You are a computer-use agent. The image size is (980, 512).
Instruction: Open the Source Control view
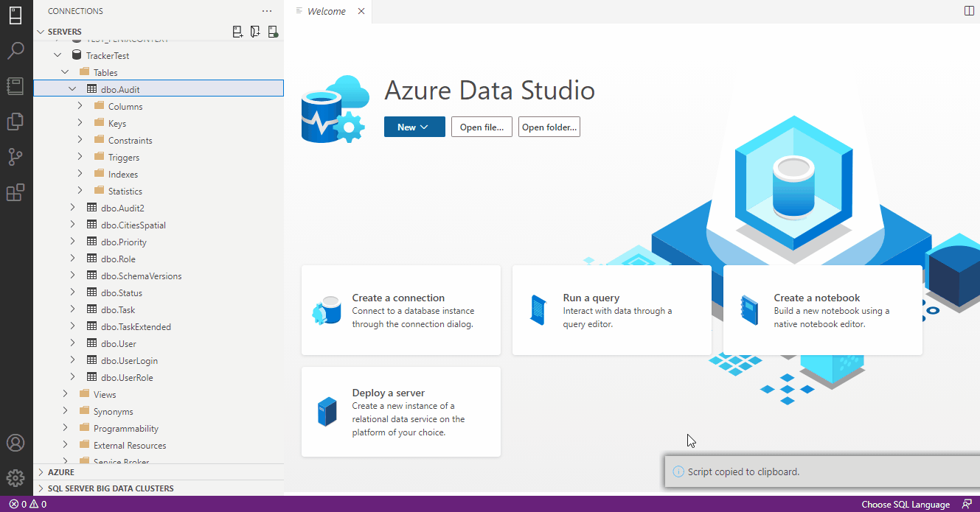click(15, 157)
